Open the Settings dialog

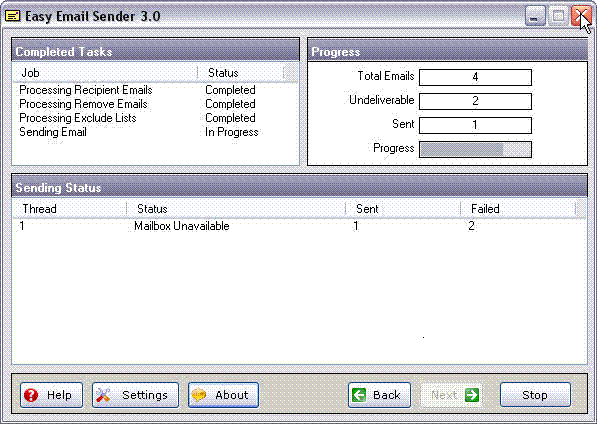(x=135, y=395)
